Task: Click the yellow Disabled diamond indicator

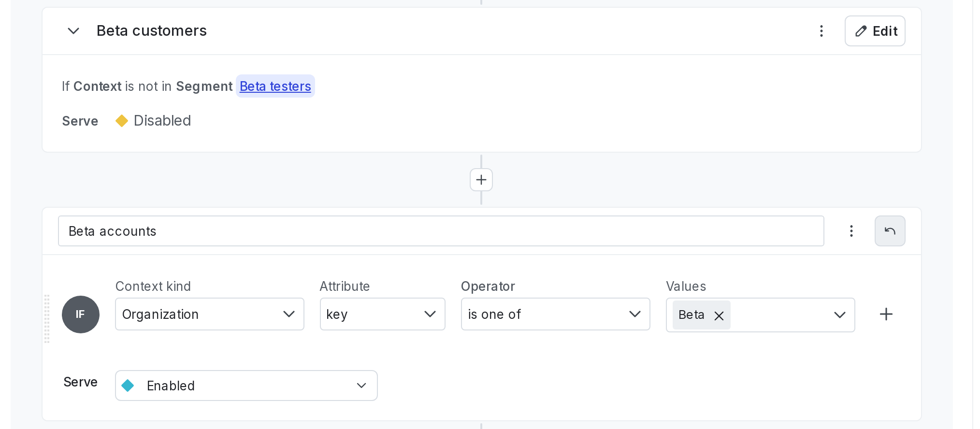Action: (x=121, y=120)
